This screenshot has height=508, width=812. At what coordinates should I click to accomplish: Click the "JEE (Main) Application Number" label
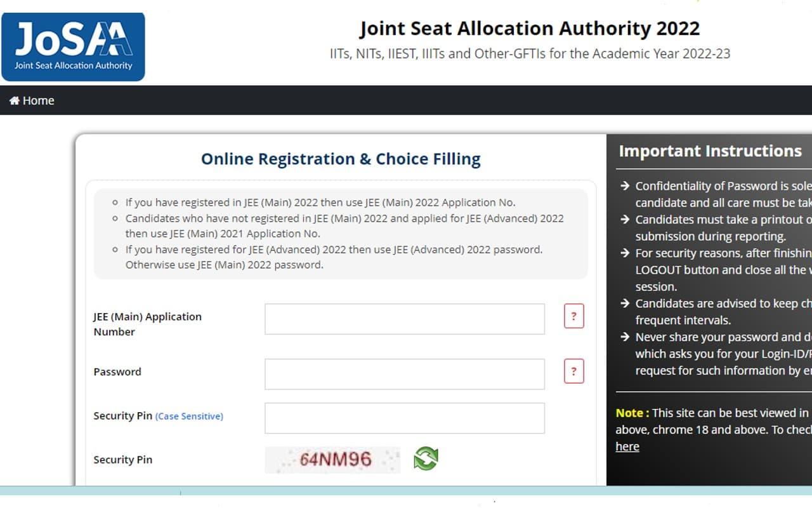(x=147, y=324)
